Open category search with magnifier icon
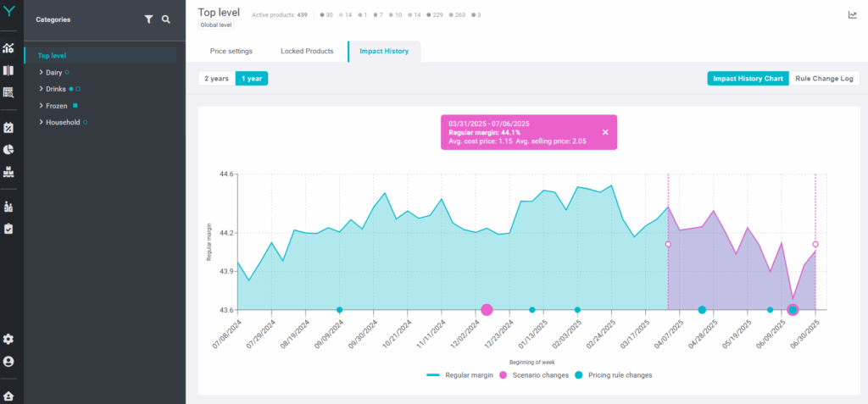Image resolution: width=868 pixels, height=404 pixels. [166, 19]
